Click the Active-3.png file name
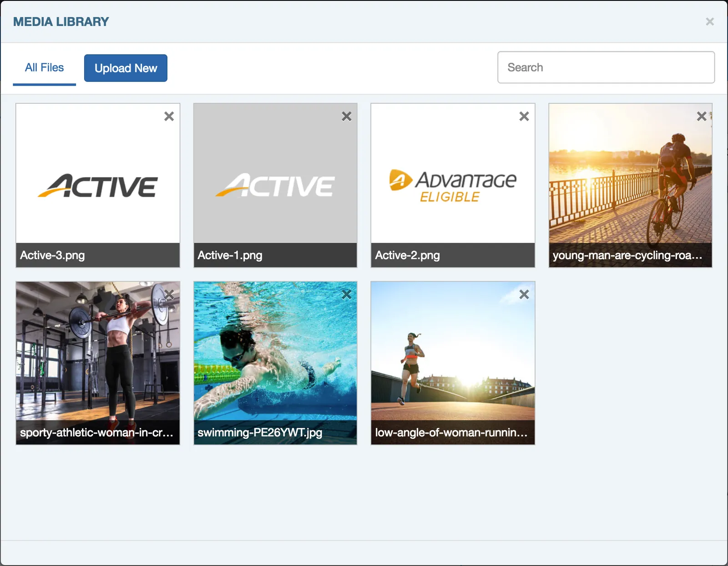Viewport: 728px width, 566px height. point(52,255)
